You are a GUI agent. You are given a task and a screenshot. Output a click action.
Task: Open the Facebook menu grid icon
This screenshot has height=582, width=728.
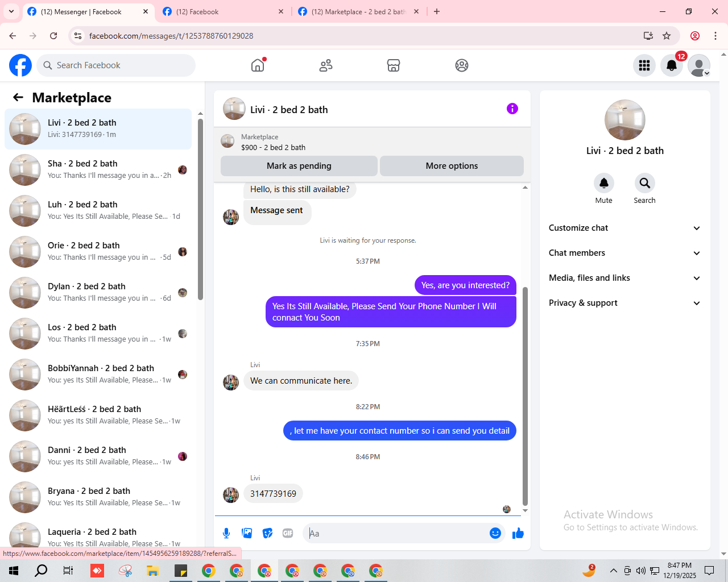point(644,65)
